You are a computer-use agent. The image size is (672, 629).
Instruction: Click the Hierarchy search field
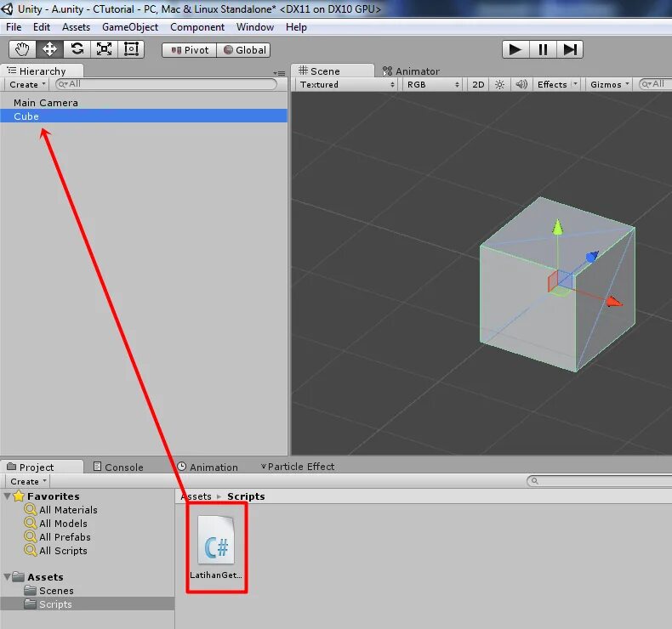point(166,84)
